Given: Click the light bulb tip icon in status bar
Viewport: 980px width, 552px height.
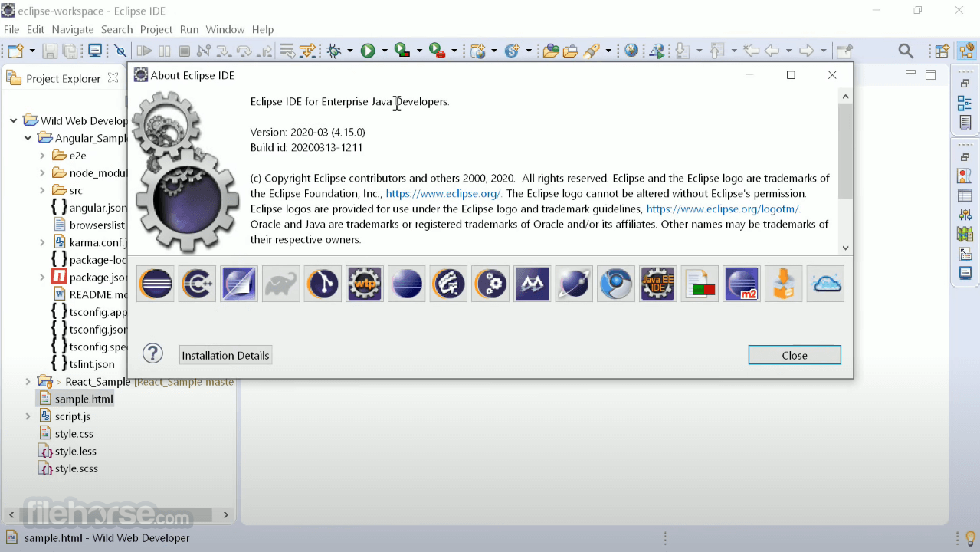Looking at the screenshot, I should click(970, 538).
